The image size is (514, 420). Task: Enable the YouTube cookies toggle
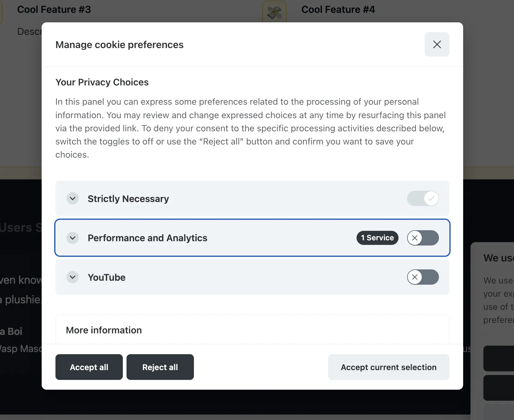coord(423,277)
